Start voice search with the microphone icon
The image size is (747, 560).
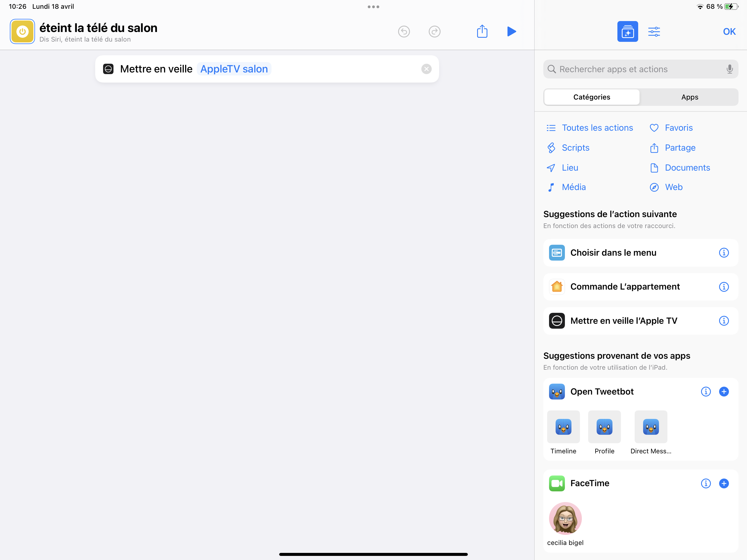[730, 69]
